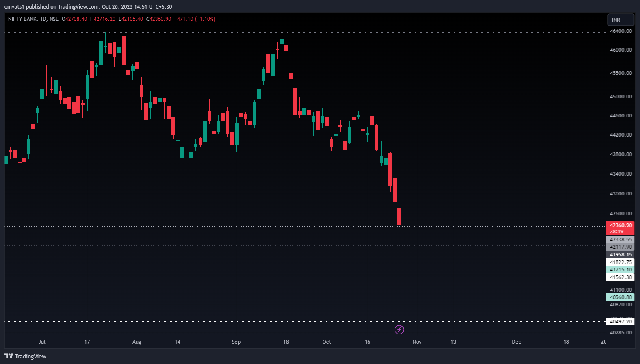Select the 41715.10 green price label
Viewport: 640px width, 364px height.
620,269
